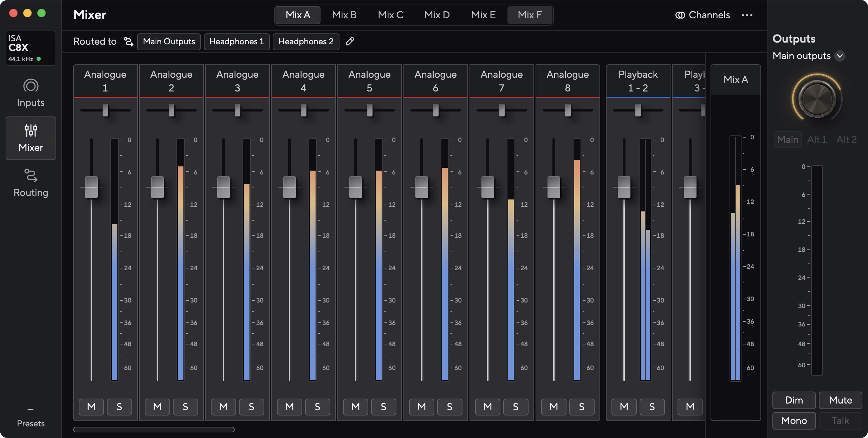Click the Main Outputs routing chip
This screenshot has width=868, height=438.
tap(169, 42)
